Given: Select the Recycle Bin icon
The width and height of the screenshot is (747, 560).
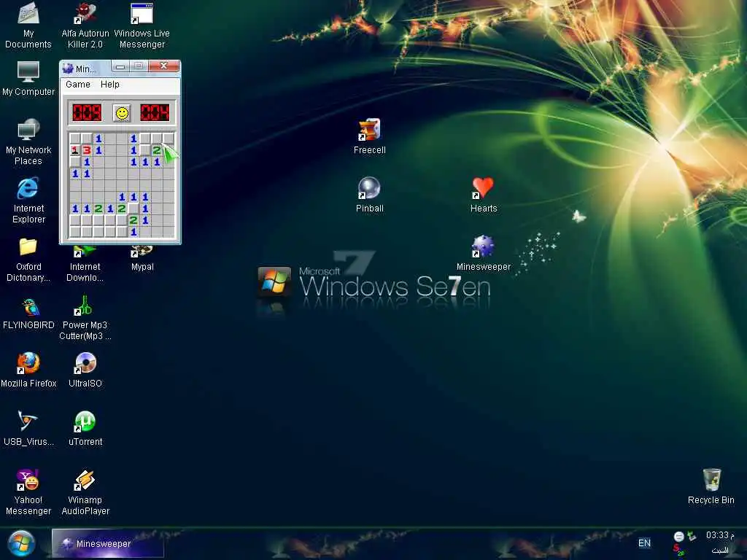Looking at the screenshot, I should pyautogui.click(x=711, y=486).
